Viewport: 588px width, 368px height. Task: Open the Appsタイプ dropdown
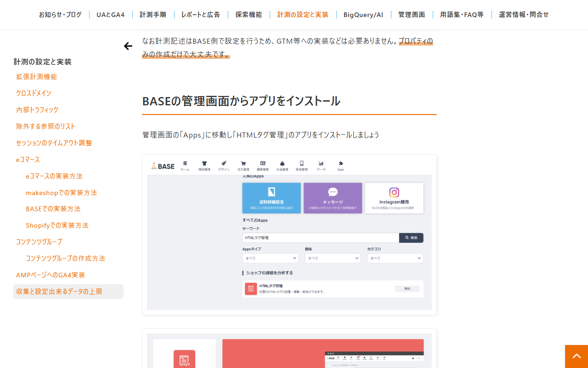click(270, 258)
